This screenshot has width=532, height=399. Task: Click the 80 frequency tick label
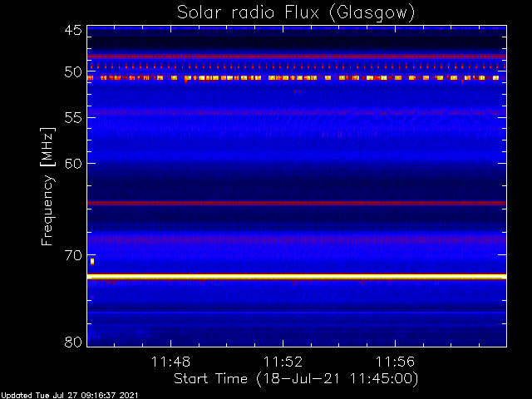coord(73,342)
